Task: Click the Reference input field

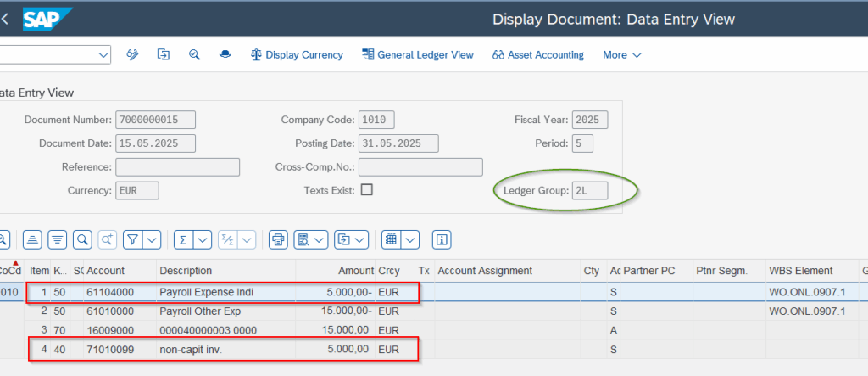Action: [177, 167]
